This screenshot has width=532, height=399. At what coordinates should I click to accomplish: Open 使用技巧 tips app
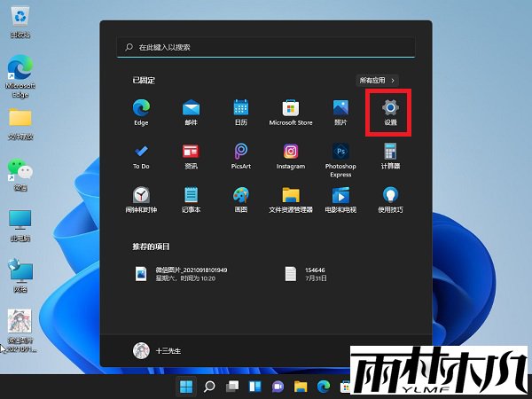coord(390,199)
